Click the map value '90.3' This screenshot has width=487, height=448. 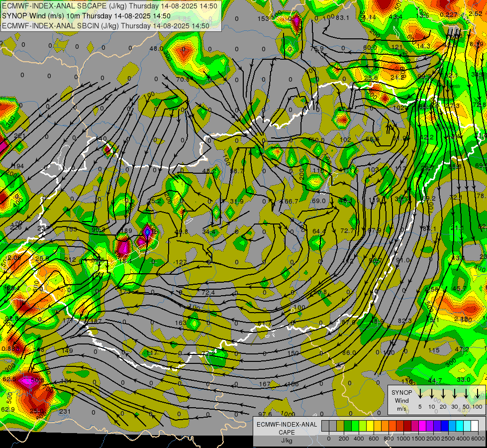pyautogui.click(x=99, y=229)
